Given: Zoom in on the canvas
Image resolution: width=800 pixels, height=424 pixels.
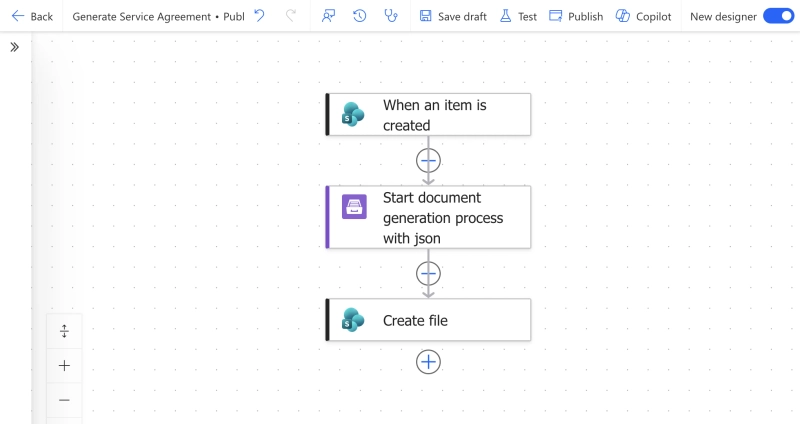Looking at the screenshot, I should click(x=64, y=365).
